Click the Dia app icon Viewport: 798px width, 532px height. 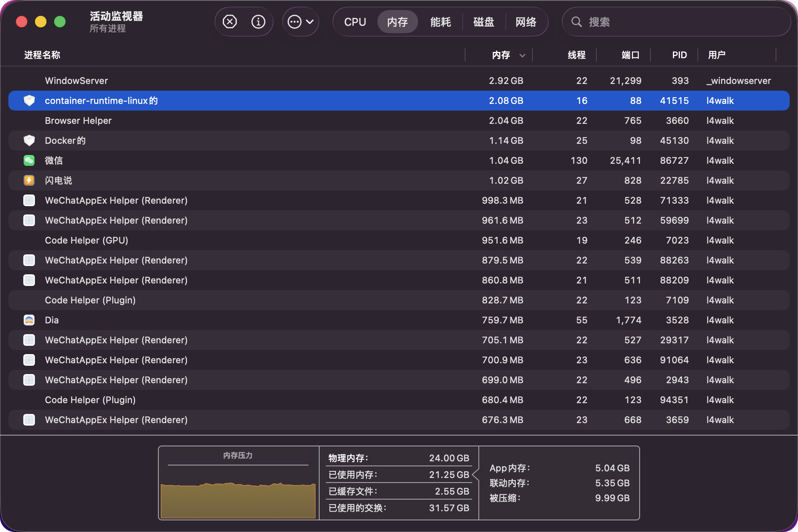point(29,320)
